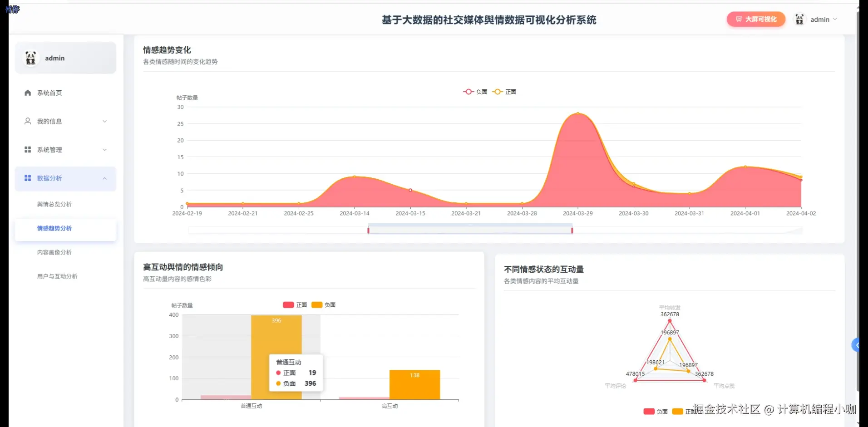Viewport: 868px width, 427px height.
Task: Click the 396 orange bar for 普通互动
Action: pyautogui.click(x=276, y=358)
